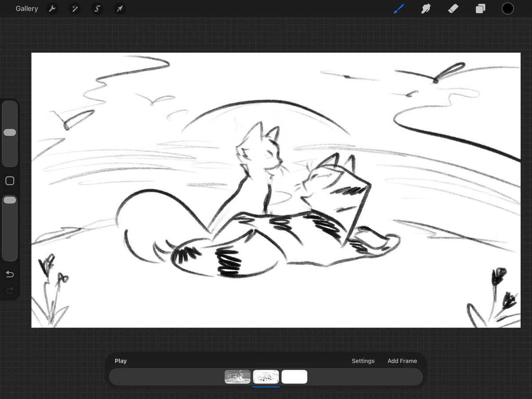Select the blank third frame thumbnail
The height and width of the screenshot is (399, 532).
(x=294, y=376)
